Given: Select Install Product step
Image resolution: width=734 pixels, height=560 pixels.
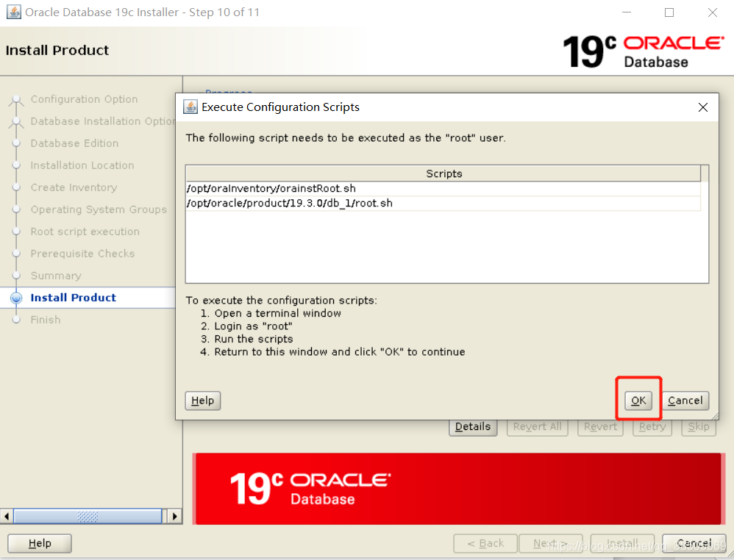Looking at the screenshot, I should (74, 298).
